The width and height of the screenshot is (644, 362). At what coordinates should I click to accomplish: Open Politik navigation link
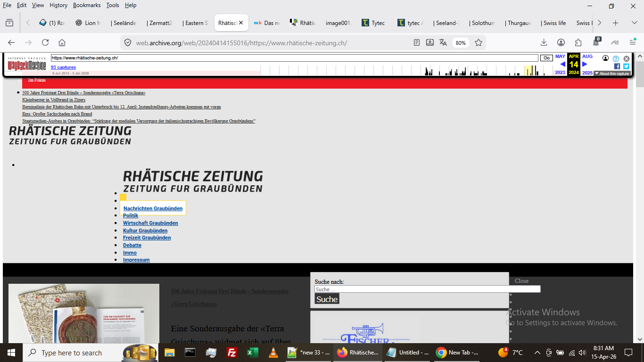pos(131,215)
